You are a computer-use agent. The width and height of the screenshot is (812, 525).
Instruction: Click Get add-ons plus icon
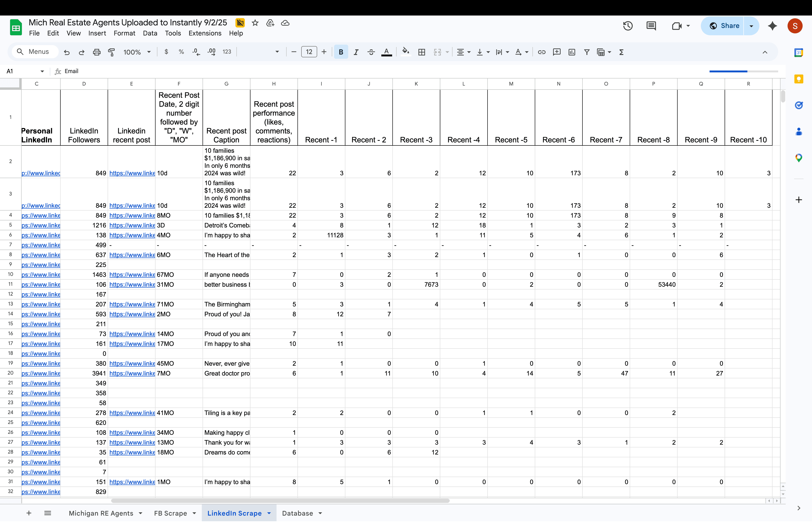[799, 200]
